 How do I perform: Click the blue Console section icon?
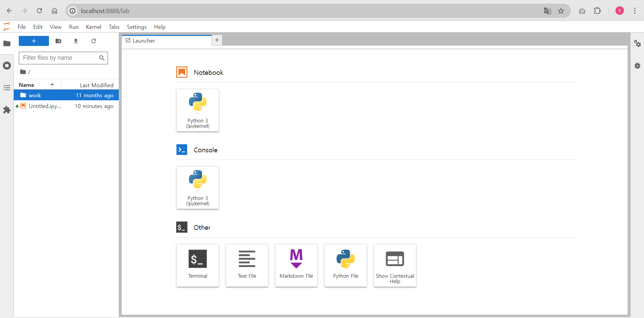182,150
